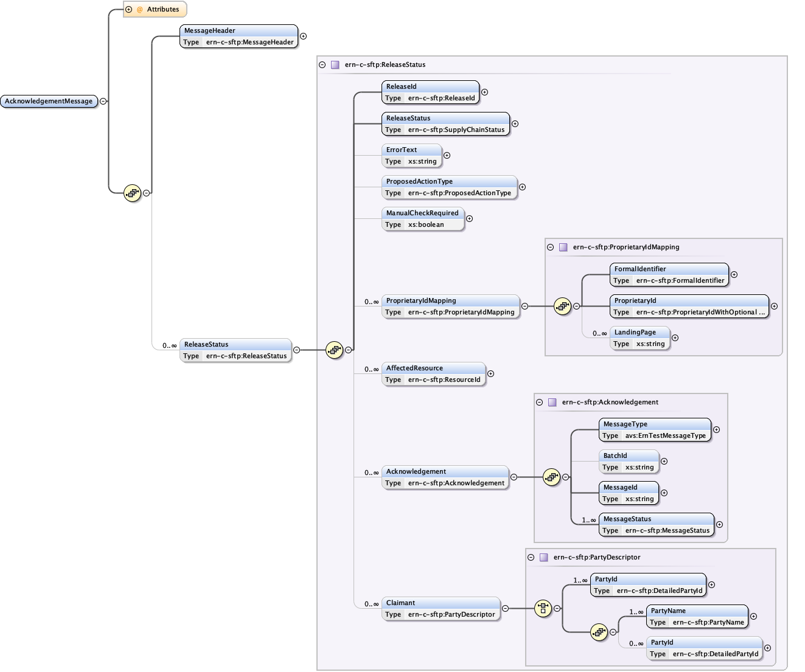Select the sequence compositor under AcknowledgementMessage
This screenshot has width=805, height=672.
pyautogui.click(x=132, y=193)
